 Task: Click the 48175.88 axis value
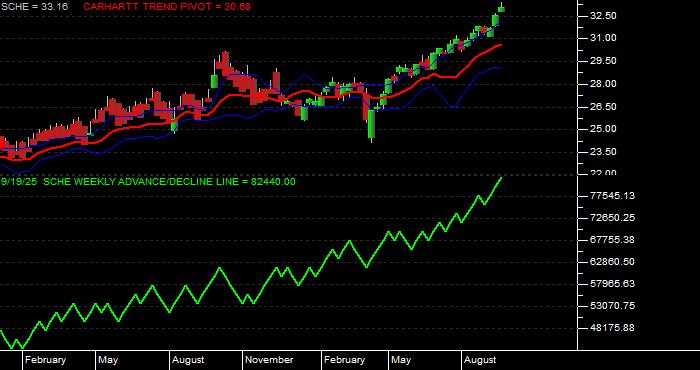coord(612,328)
